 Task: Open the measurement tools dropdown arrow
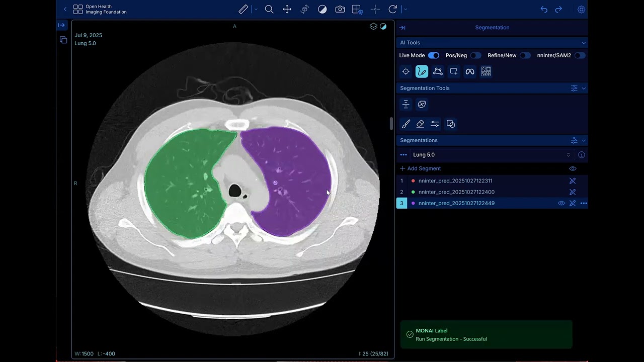(256, 9)
